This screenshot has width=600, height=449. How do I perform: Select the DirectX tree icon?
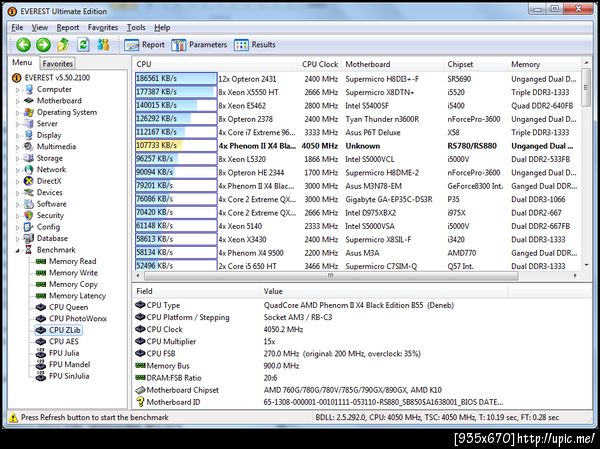pos(29,181)
